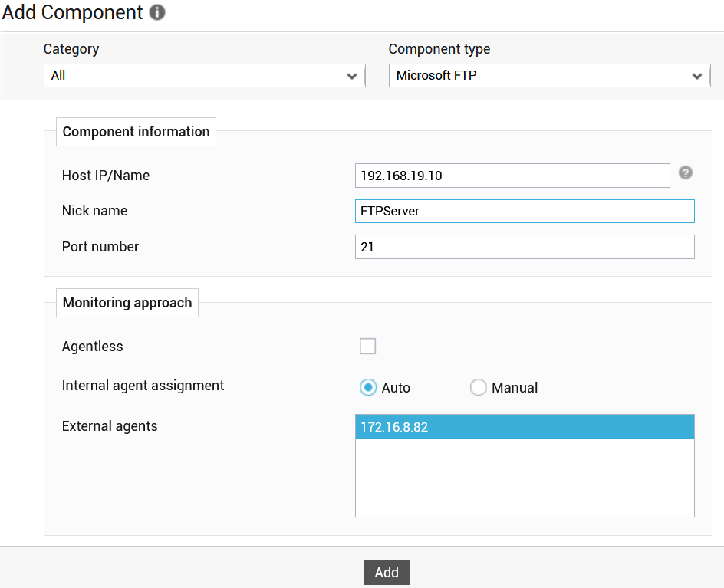The image size is (724, 588).
Task: Expand the Category dropdown arrow
Action: coord(352,76)
